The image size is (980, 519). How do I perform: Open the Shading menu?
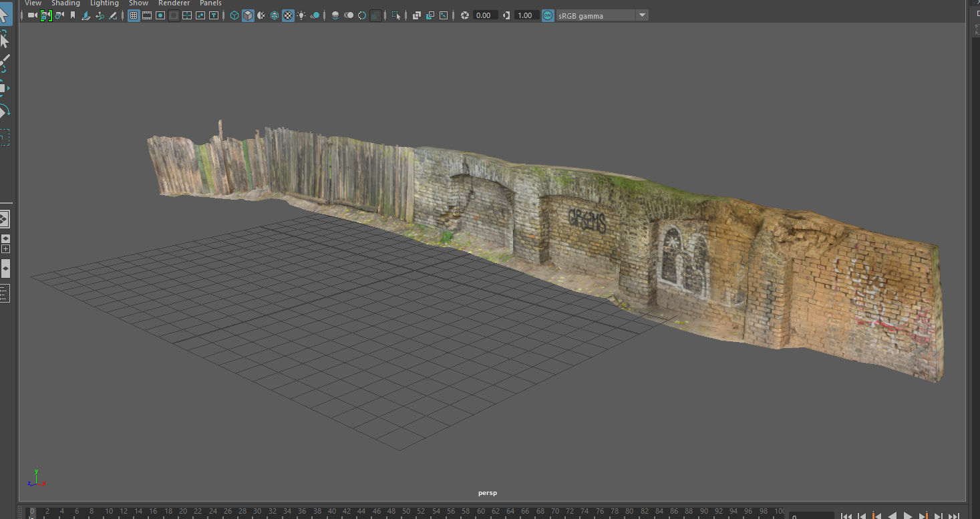(x=66, y=3)
